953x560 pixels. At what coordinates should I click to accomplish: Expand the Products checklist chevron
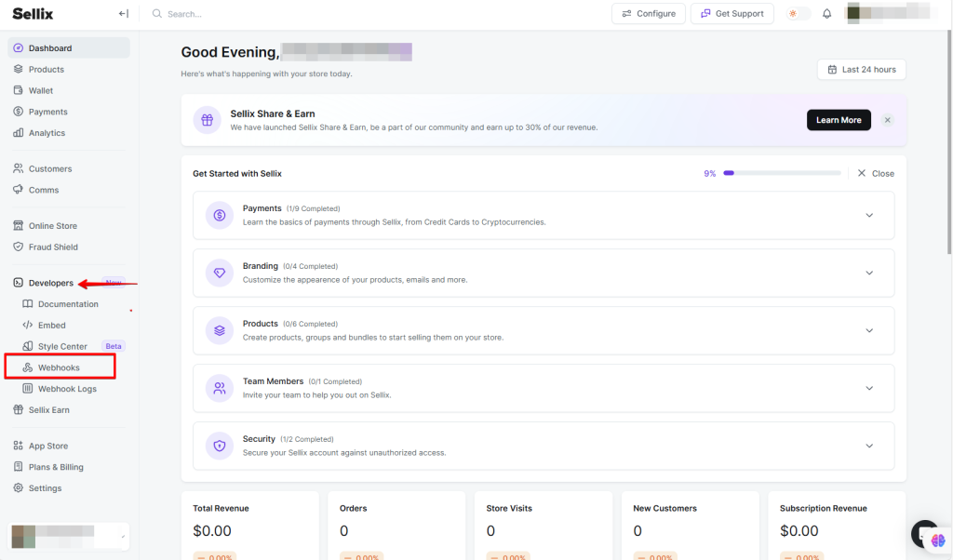[x=869, y=331]
